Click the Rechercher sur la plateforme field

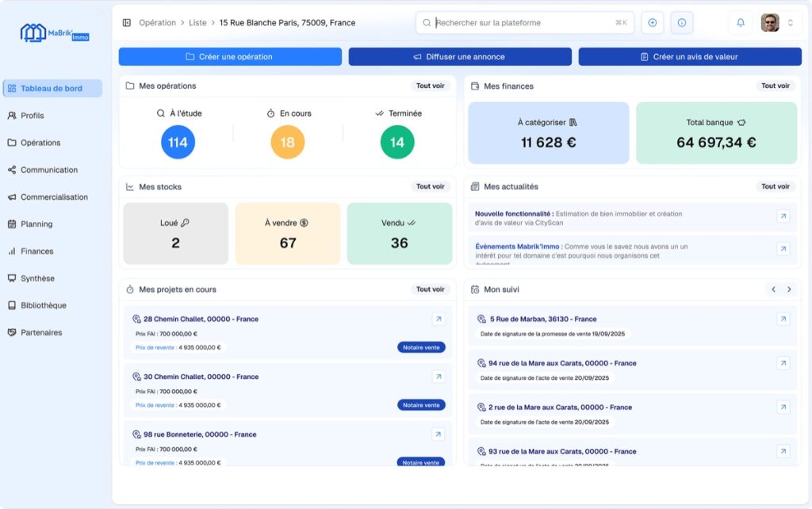pos(525,23)
